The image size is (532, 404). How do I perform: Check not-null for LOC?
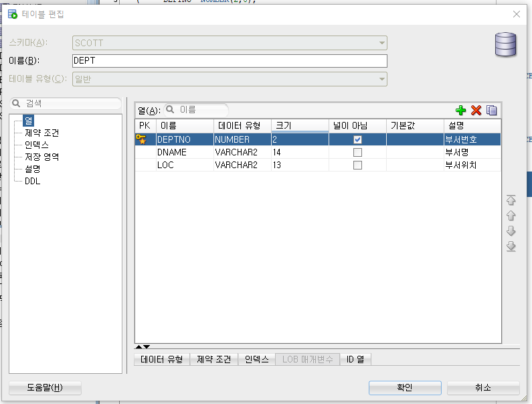tap(357, 165)
